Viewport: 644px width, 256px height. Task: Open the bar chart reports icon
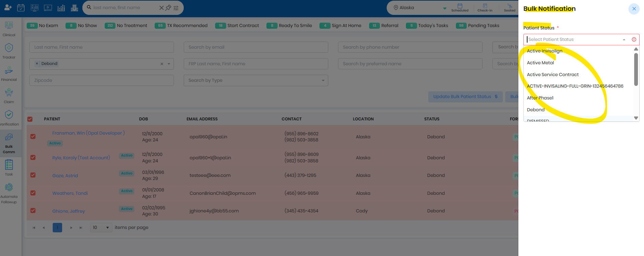point(61,7)
